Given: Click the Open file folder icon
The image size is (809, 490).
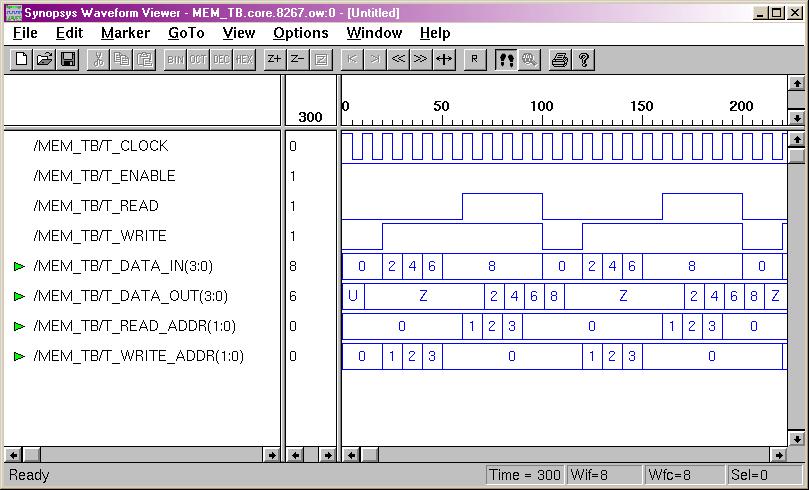Looking at the screenshot, I should click(x=44, y=59).
